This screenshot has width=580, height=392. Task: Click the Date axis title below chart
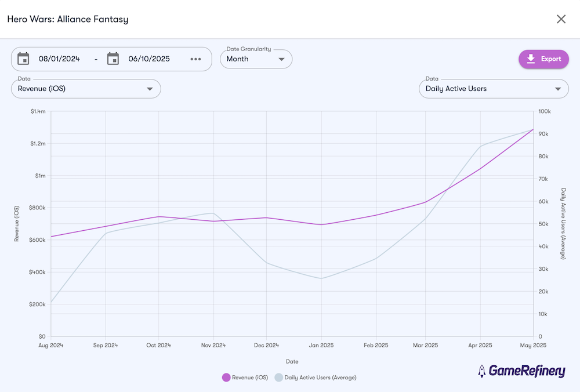click(292, 362)
